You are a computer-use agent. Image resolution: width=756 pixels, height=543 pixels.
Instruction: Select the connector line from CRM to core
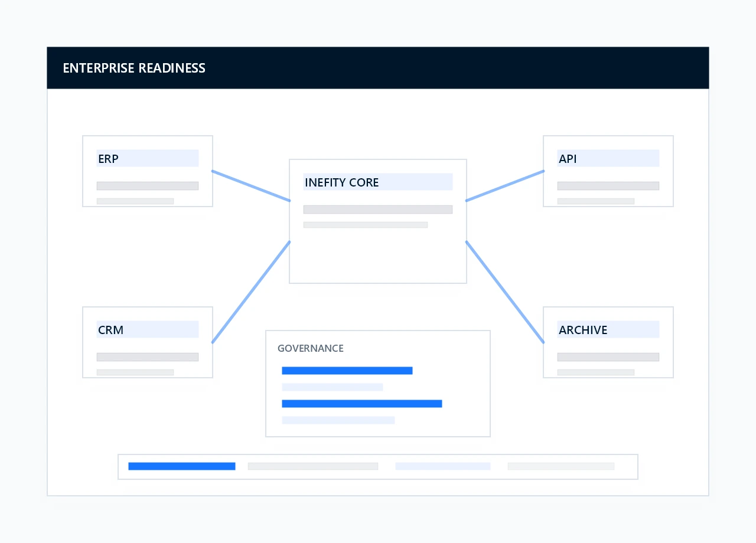251,292
